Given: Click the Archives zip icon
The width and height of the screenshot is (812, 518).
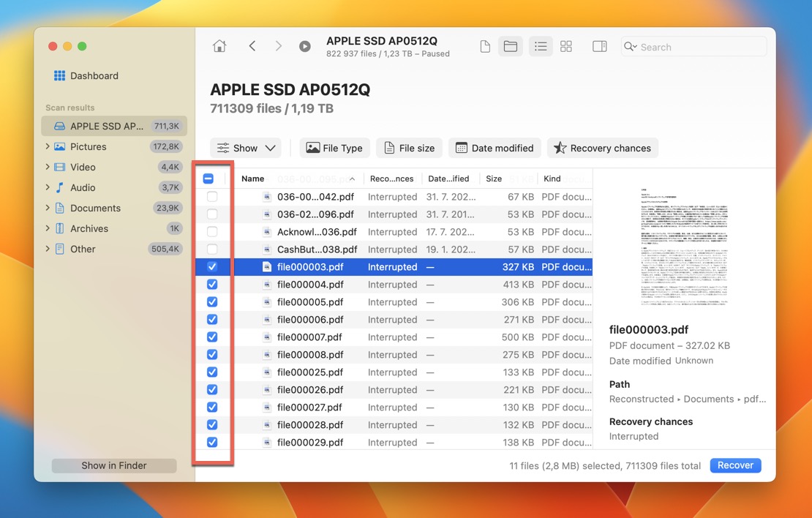Looking at the screenshot, I should pyautogui.click(x=59, y=228).
